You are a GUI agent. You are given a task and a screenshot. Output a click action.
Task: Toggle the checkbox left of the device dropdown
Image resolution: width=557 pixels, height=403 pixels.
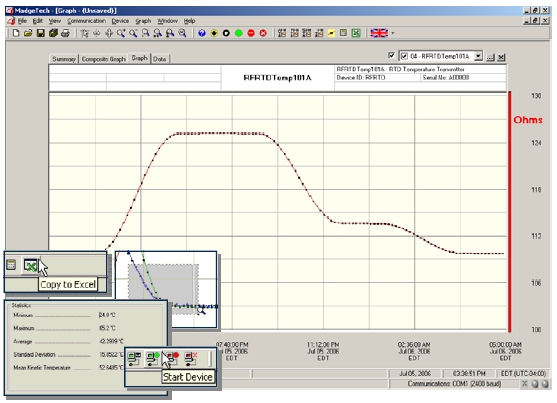(x=391, y=55)
